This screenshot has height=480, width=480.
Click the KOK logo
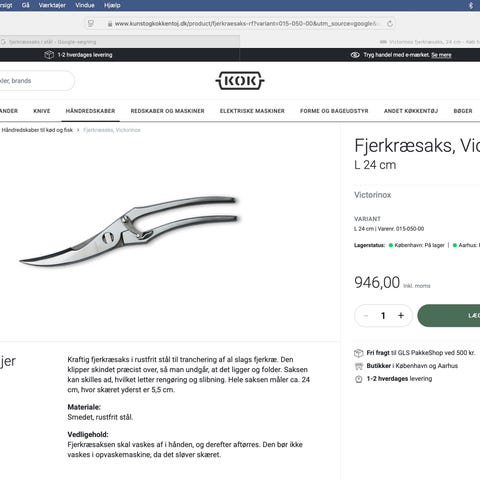pyautogui.click(x=240, y=81)
